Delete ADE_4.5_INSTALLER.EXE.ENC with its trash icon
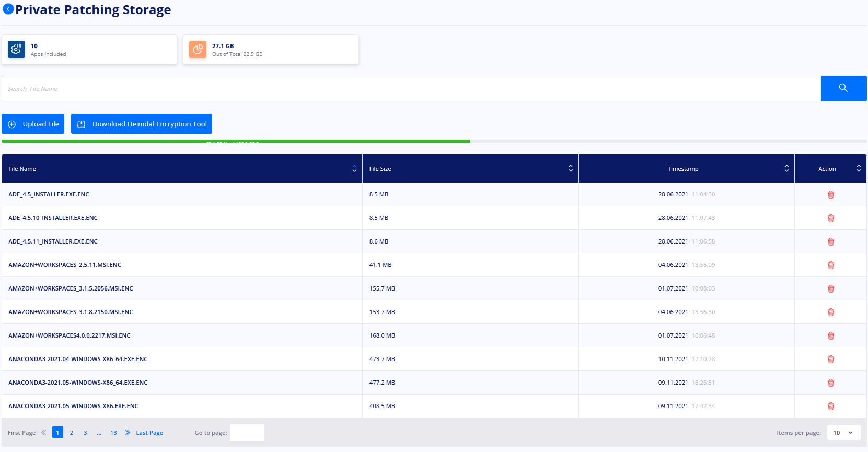This screenshot has height=452, width=868. 831,194
